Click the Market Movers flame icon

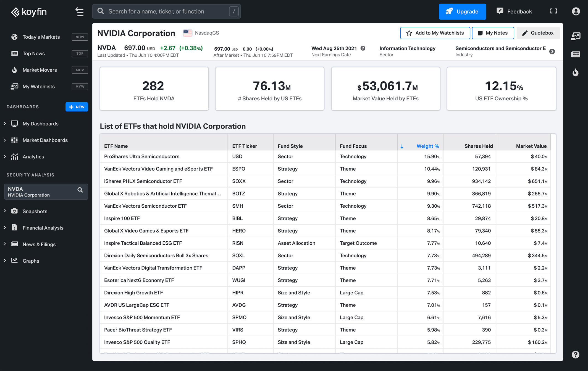(14, 70)
